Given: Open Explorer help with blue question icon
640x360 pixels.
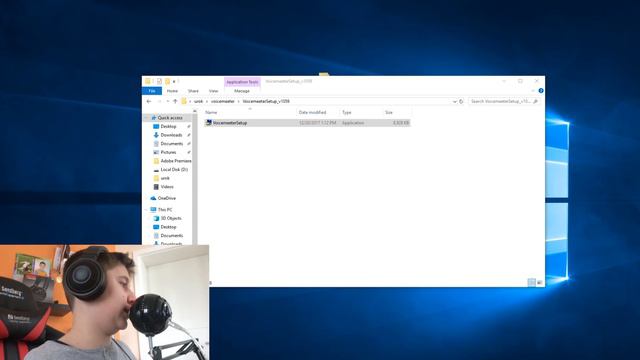Looking at the screenshot, I should [x=541, y=91].
